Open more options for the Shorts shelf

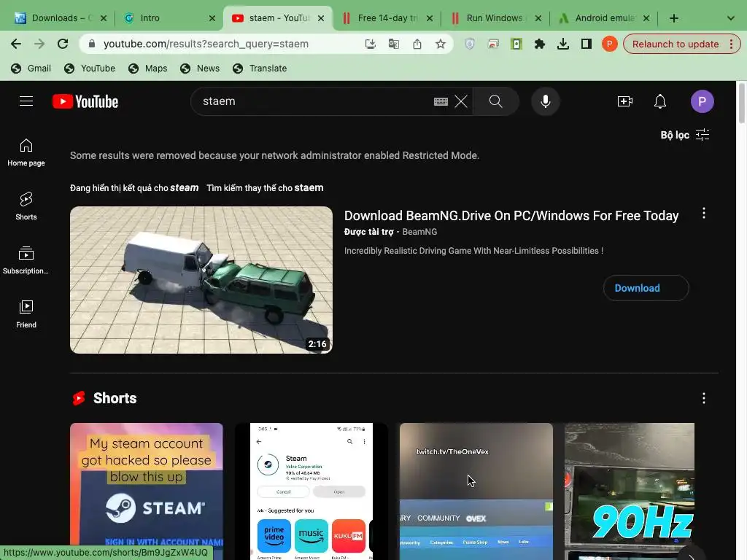pos(704,398)
